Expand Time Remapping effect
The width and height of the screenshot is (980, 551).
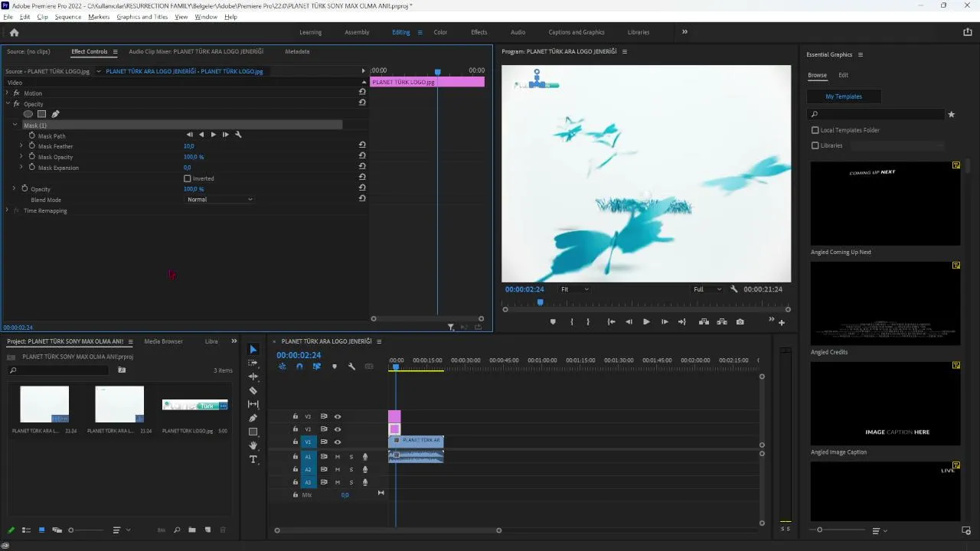7,210
